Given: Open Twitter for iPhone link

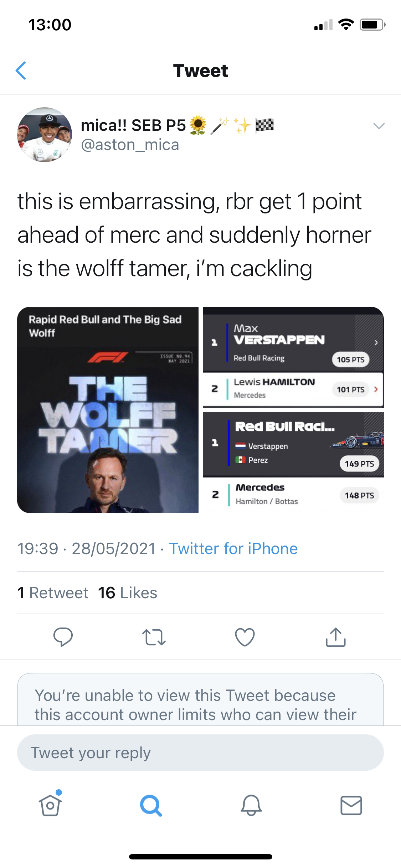Looking at the screenshot, I should pyautogui.click(x=233, y=549).
